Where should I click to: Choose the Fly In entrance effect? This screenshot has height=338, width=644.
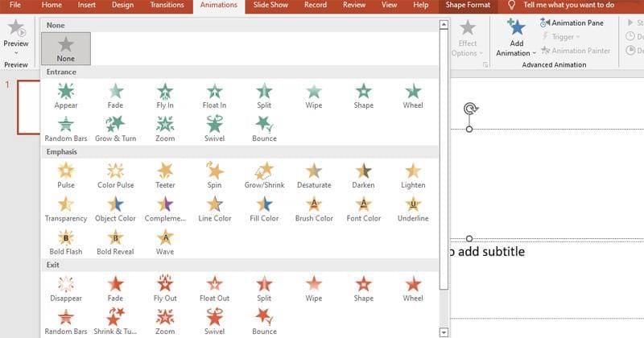[x=165, y=95]
